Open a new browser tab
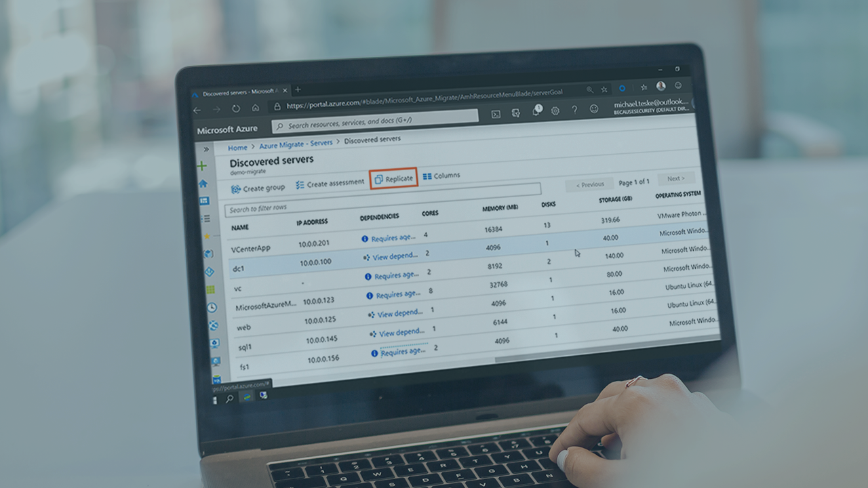 (x=298, y=89)
